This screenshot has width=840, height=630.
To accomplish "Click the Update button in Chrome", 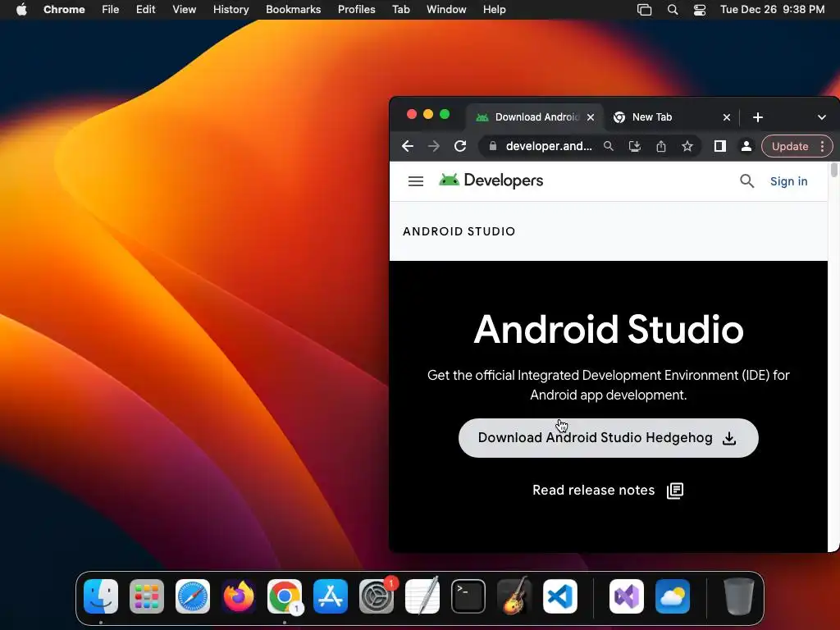I will click(790, 146).
